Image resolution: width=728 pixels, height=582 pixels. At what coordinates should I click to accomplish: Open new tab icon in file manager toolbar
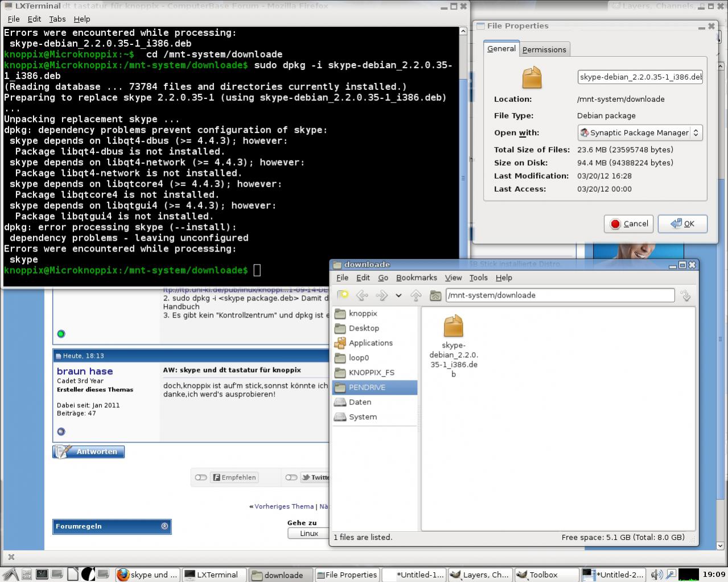click(x=343, y=295)
